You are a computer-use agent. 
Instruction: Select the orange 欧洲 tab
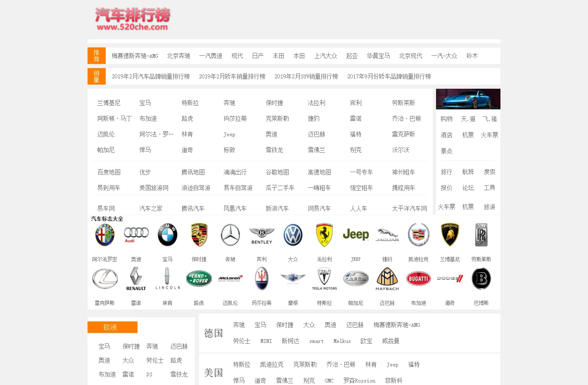point(112,327)
